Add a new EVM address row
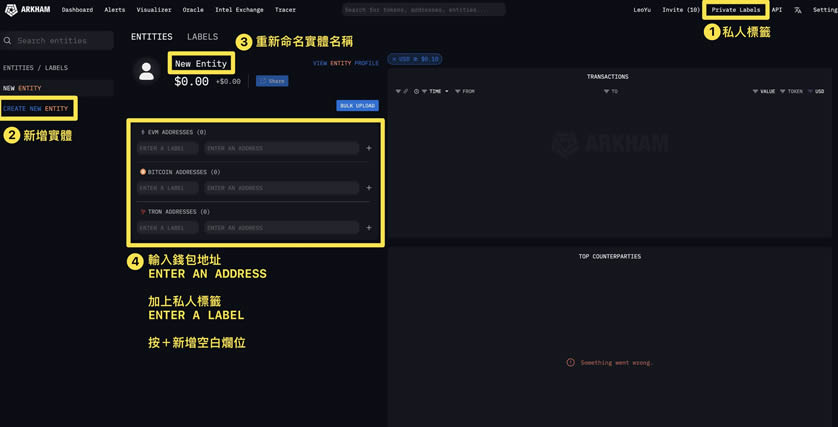Screen dimensions: 838x427 point(369,148)
